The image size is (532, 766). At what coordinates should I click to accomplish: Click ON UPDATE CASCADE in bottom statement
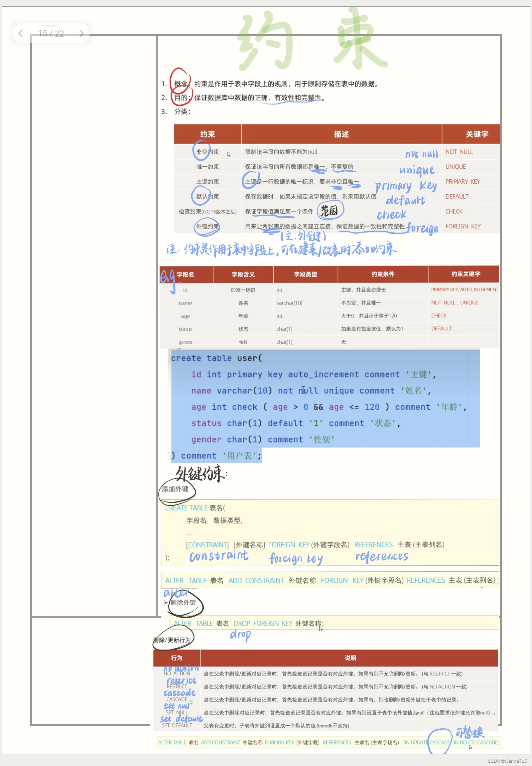pos(426,743)
